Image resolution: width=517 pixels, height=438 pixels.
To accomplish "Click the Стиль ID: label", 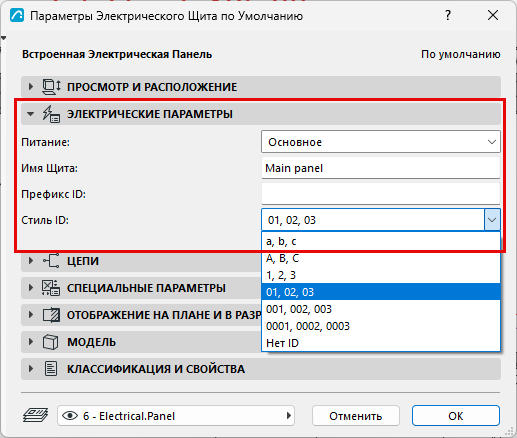I will 45,220.
